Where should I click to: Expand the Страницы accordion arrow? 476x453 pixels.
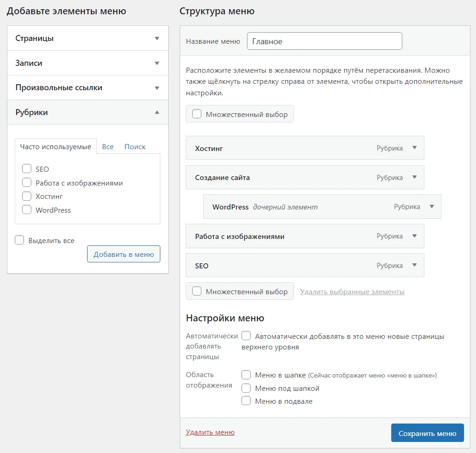click(157, 38)
